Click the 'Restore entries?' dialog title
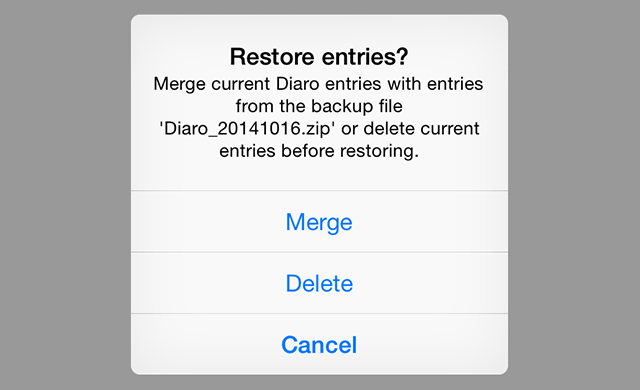 click(319, 57)
